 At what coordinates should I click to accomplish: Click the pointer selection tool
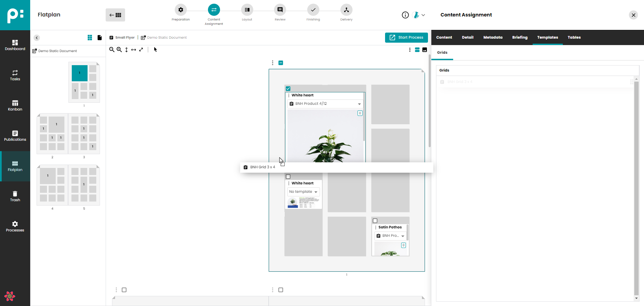coord(155,50)
